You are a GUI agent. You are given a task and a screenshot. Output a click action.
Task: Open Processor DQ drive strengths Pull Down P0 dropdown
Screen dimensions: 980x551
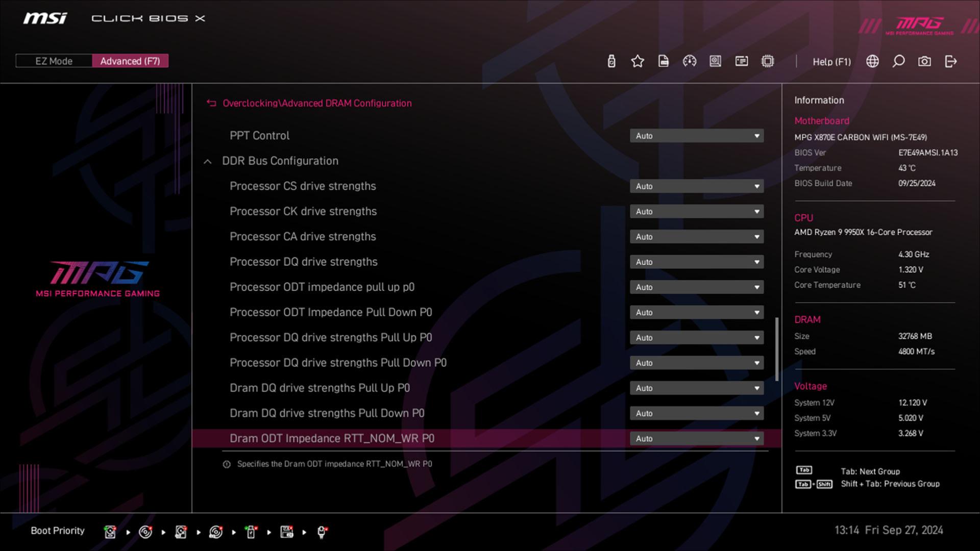697,363
